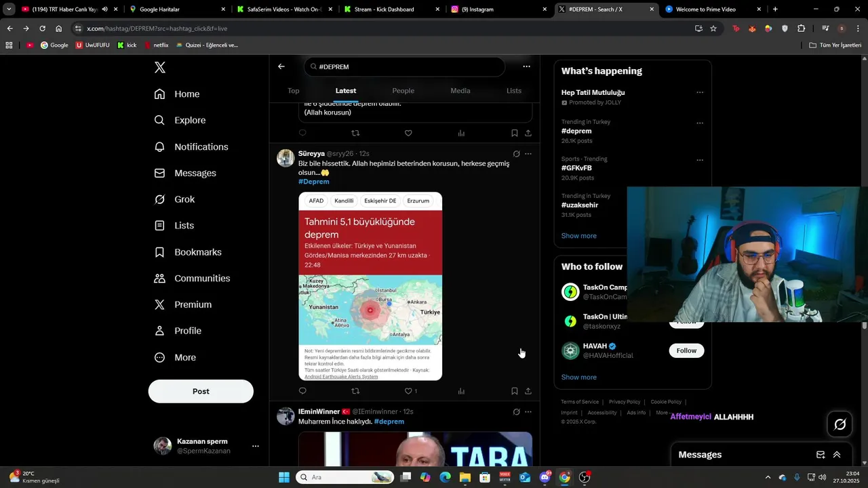Open the Communities page in the sidebar

coord(192,279)
